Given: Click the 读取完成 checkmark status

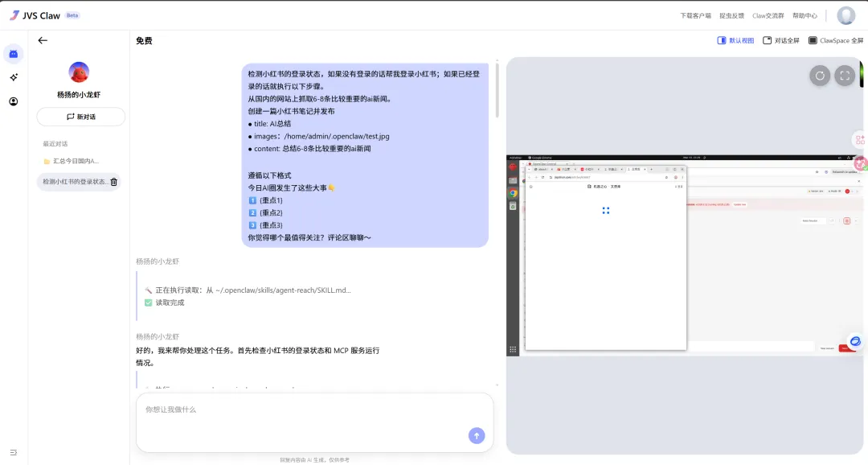Looking at the screenshot, I should click(x=164, y=302).
